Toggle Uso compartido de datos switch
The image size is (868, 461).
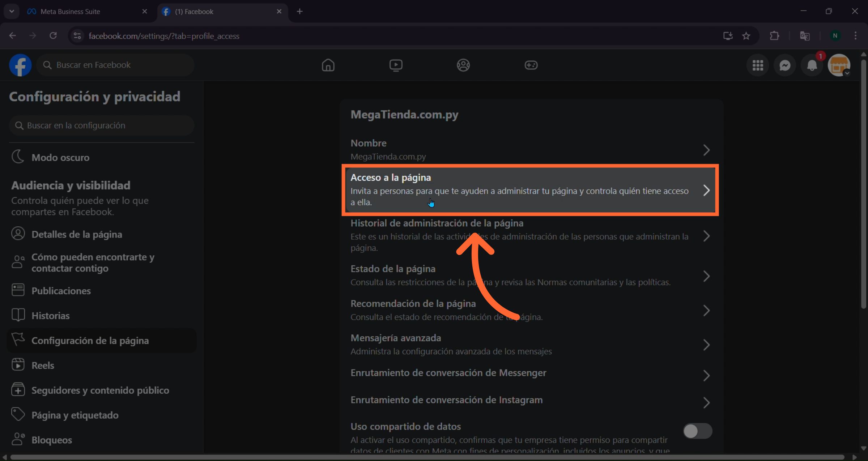697,431
